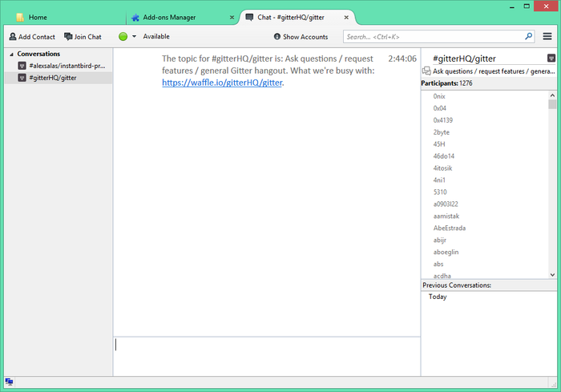Click the Add Contact person icon
The image size is (561, 392).
13,37
